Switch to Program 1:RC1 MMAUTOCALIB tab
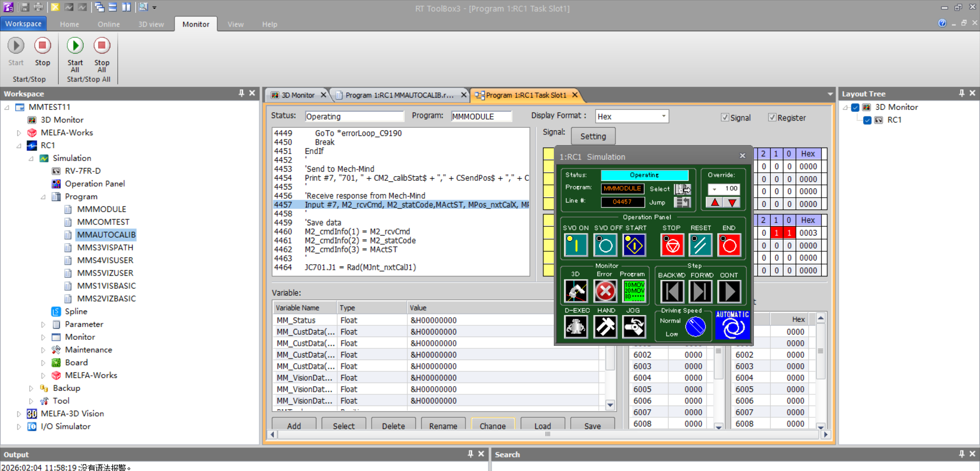This screenshot has width=980, height=471. point(400,95)
